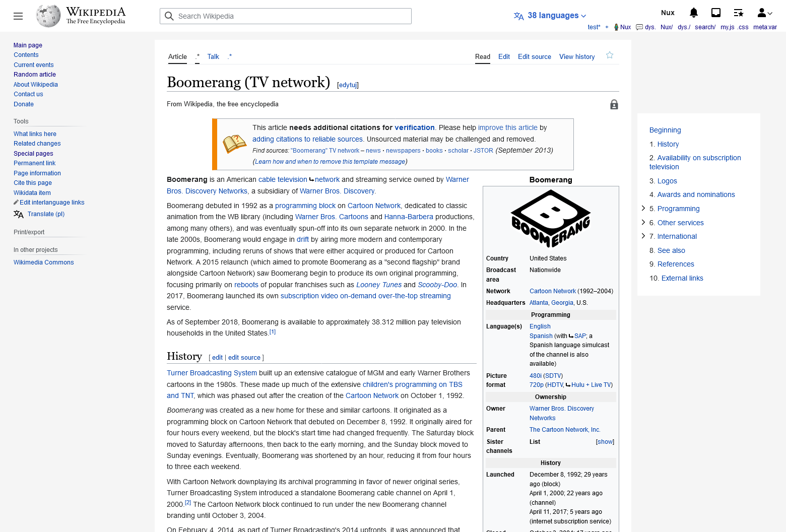This screenshot has height=532, width=786.
Task: Jump to History in contents
Action: pyautogui.click(x=668, y=144)
